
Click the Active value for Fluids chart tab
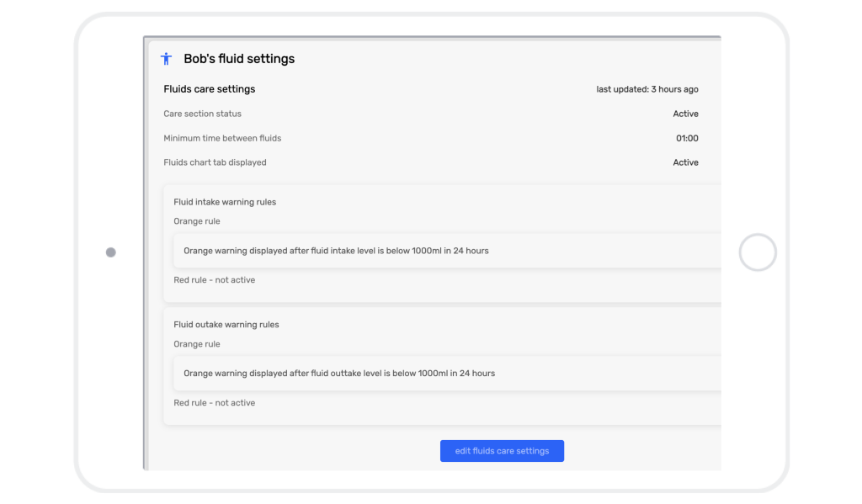point(685,162)
